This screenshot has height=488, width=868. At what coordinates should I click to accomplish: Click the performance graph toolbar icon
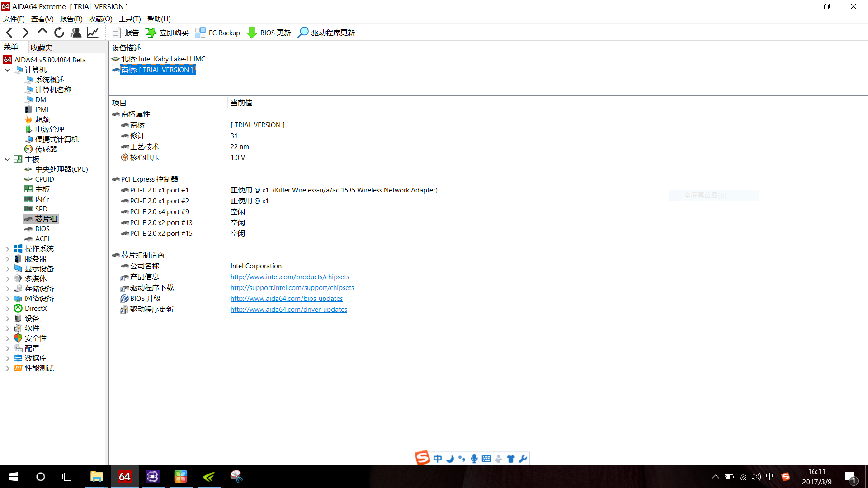(x=93, y=33)
